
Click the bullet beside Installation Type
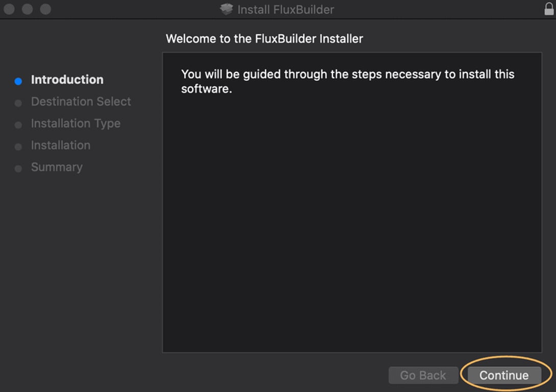[18, 125]
